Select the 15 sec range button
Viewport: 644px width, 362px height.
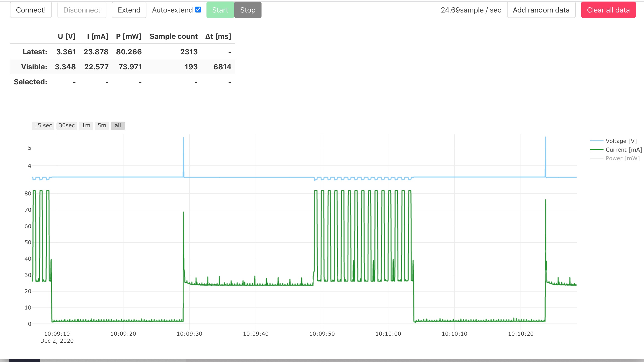point(43,125)
